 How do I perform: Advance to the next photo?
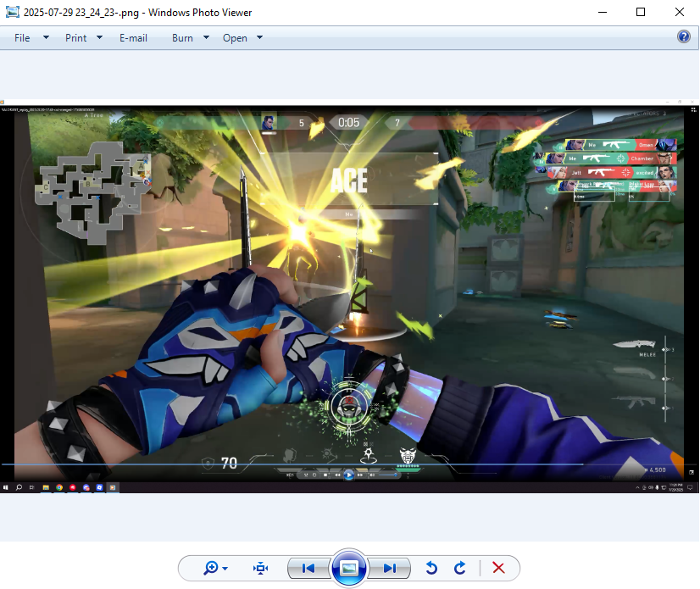point(389,568)
